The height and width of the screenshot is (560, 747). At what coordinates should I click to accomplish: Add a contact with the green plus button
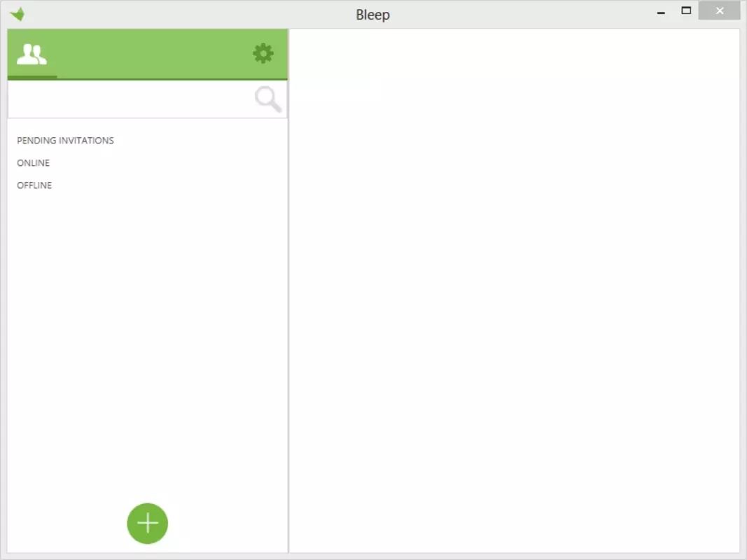(147, 524)
